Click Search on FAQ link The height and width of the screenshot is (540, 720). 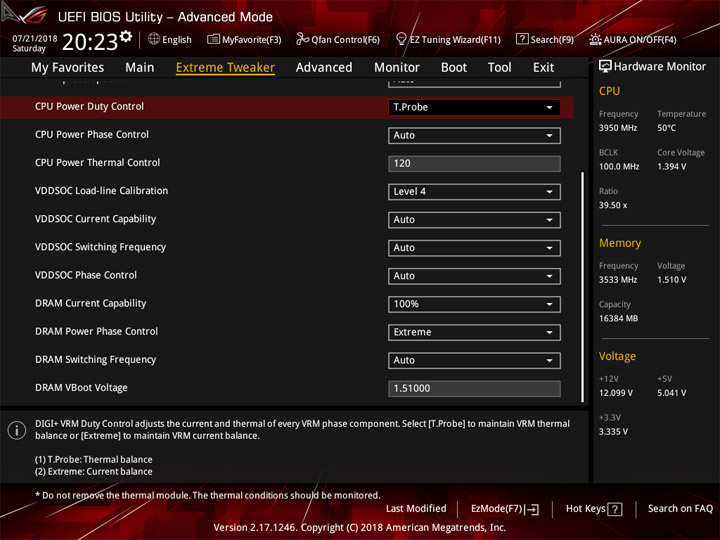[680, 509]
